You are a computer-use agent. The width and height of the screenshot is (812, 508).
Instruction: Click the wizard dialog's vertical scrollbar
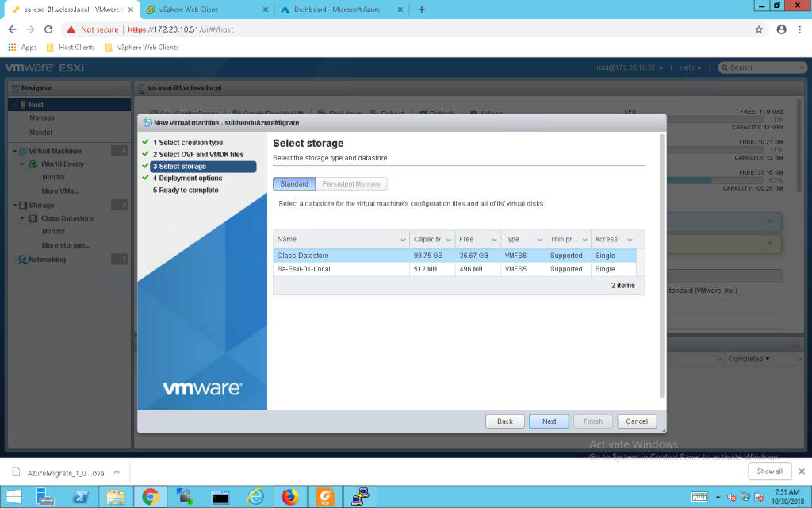(662, 265)
